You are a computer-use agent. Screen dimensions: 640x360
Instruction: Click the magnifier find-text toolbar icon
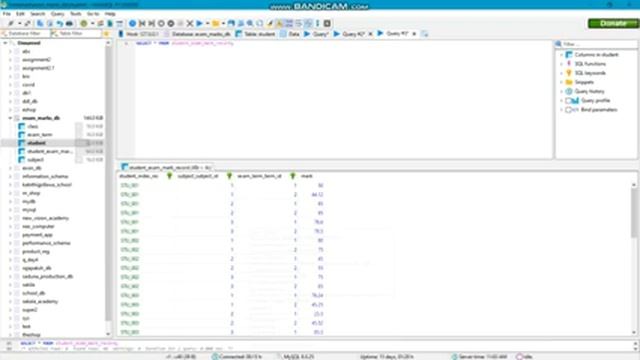click(x=250, y=24)
